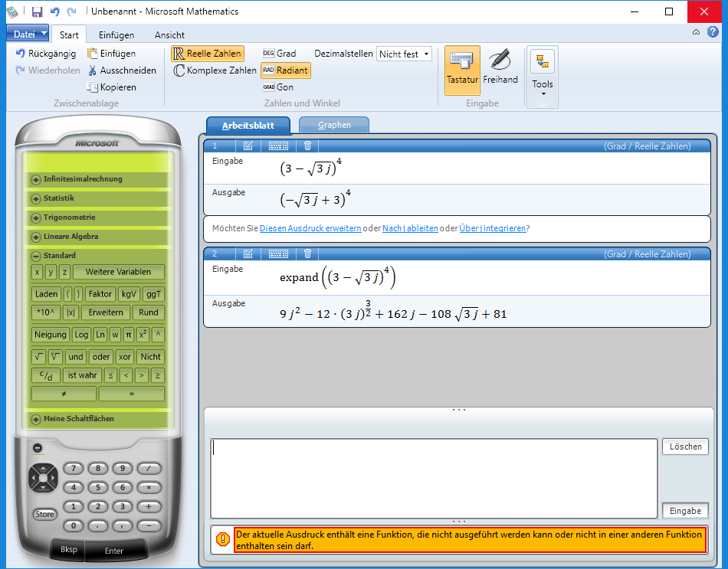Click the edit icon in entry 1 header
The width and height of the screenshot is (728, 569).
tap(248, 146)
